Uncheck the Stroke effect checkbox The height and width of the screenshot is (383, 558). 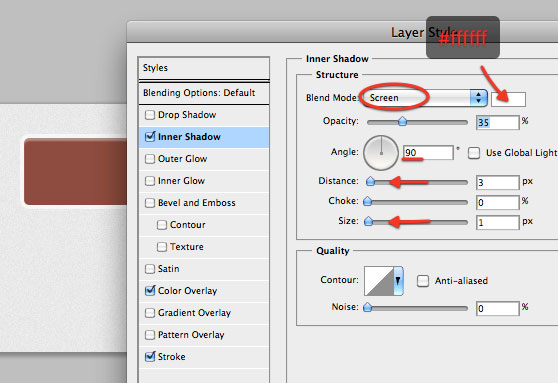[150, 357]
